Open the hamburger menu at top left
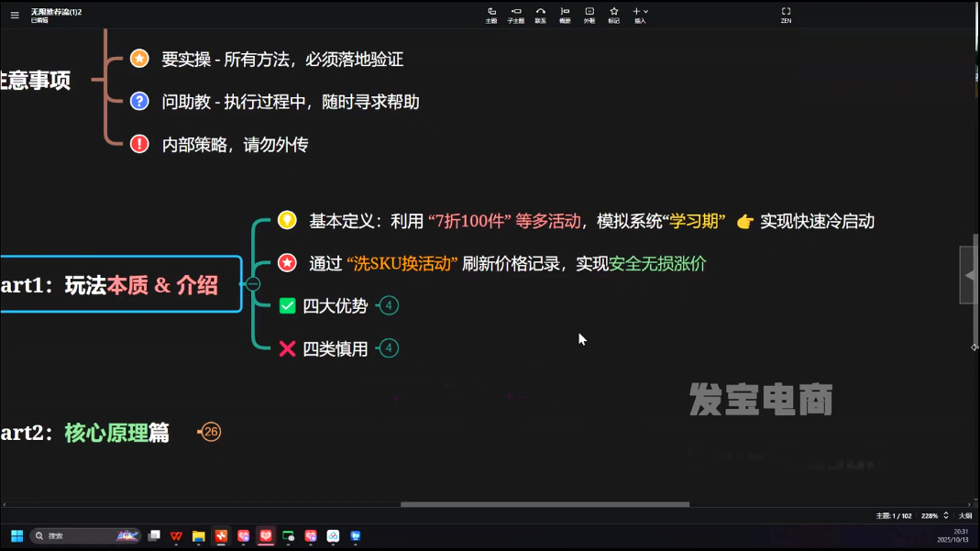 pos(15,16)
